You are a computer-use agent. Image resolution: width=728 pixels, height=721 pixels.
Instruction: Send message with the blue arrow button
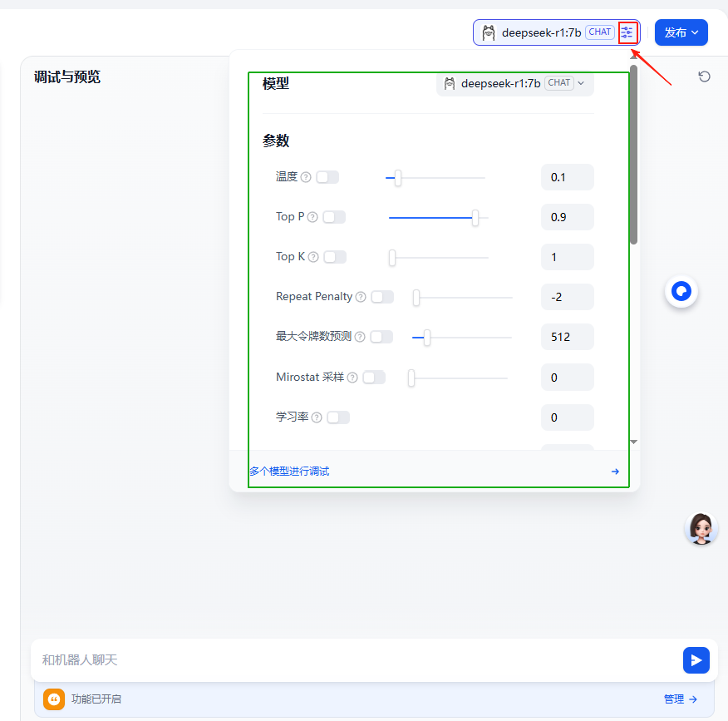click(x=696, y=659)
